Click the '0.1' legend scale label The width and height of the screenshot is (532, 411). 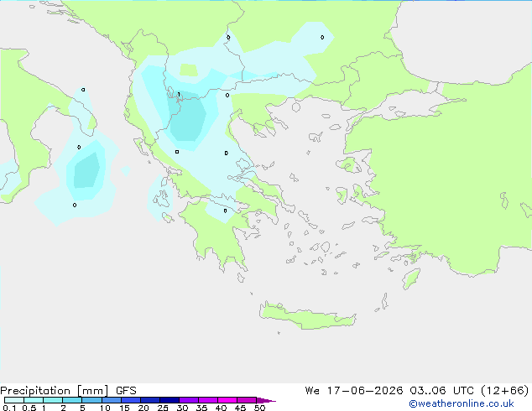9,408
